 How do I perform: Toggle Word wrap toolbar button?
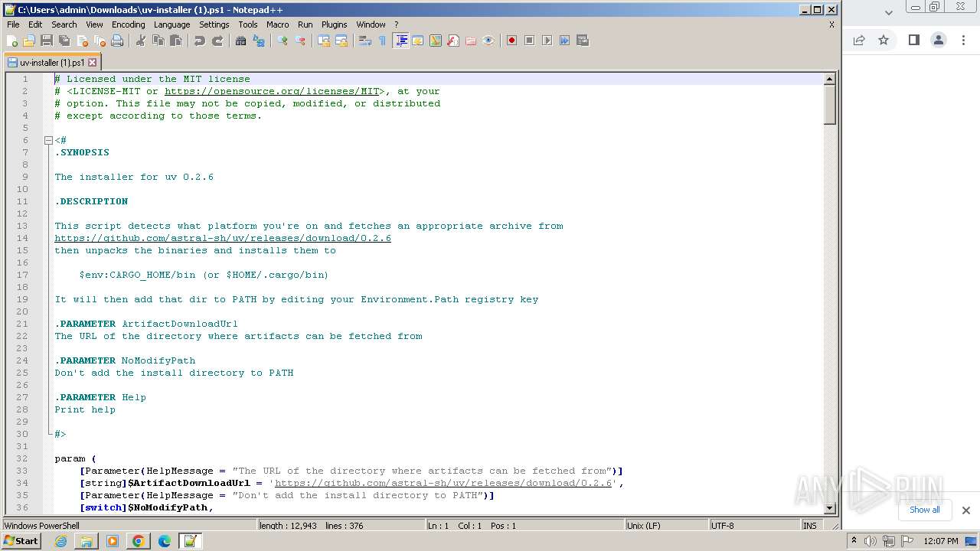365,41
